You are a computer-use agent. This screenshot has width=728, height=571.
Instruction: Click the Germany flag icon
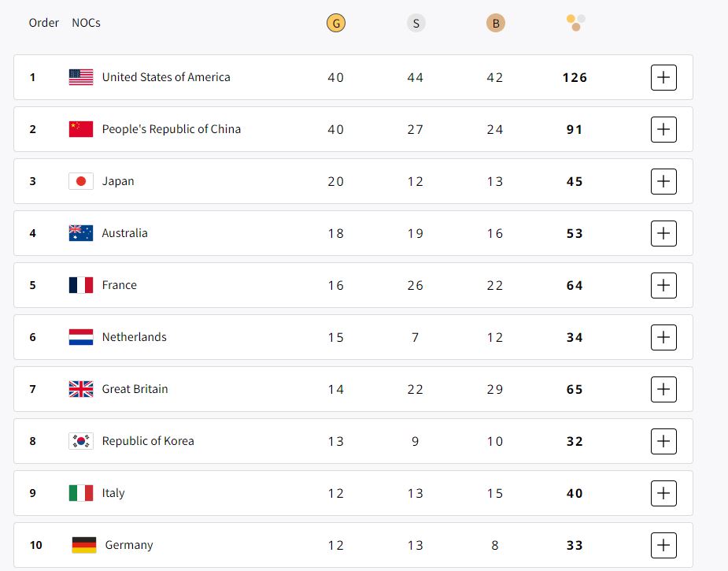point(83,545)
